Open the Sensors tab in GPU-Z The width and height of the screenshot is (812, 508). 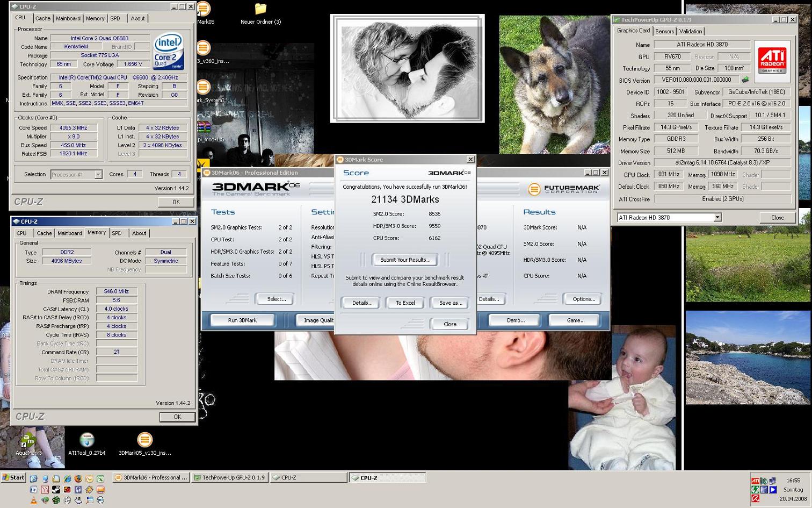(664, 31)
